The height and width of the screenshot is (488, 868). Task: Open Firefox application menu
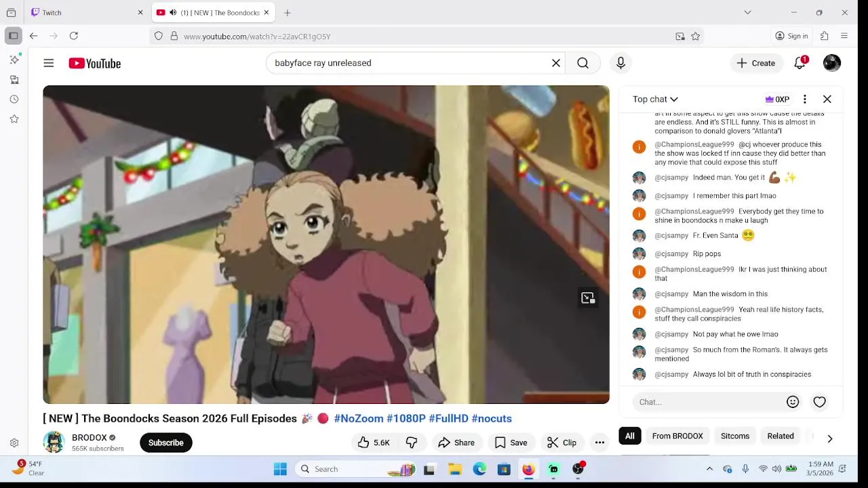844,36
